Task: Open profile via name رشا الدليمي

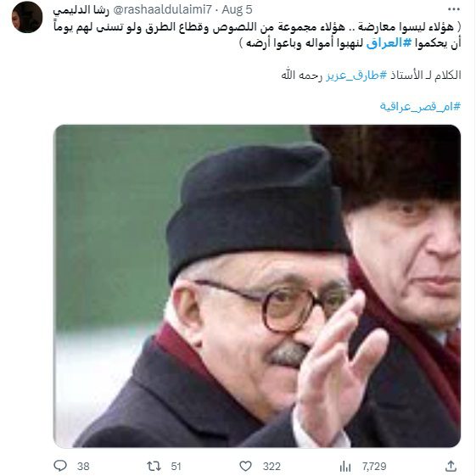Action: tap(81, 10)
